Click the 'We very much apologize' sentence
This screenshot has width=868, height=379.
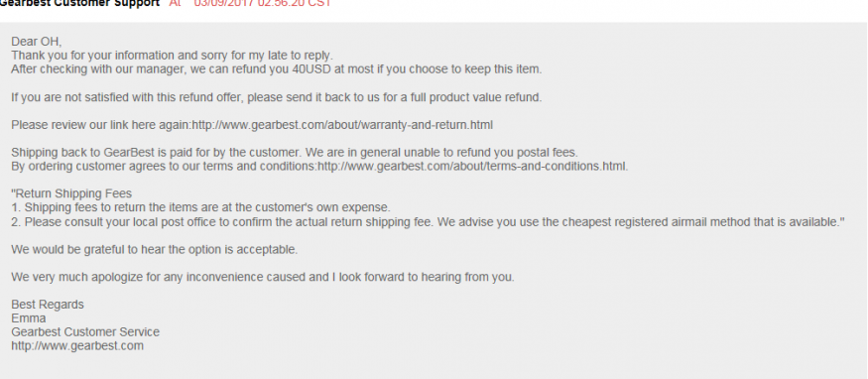point(263,277)
